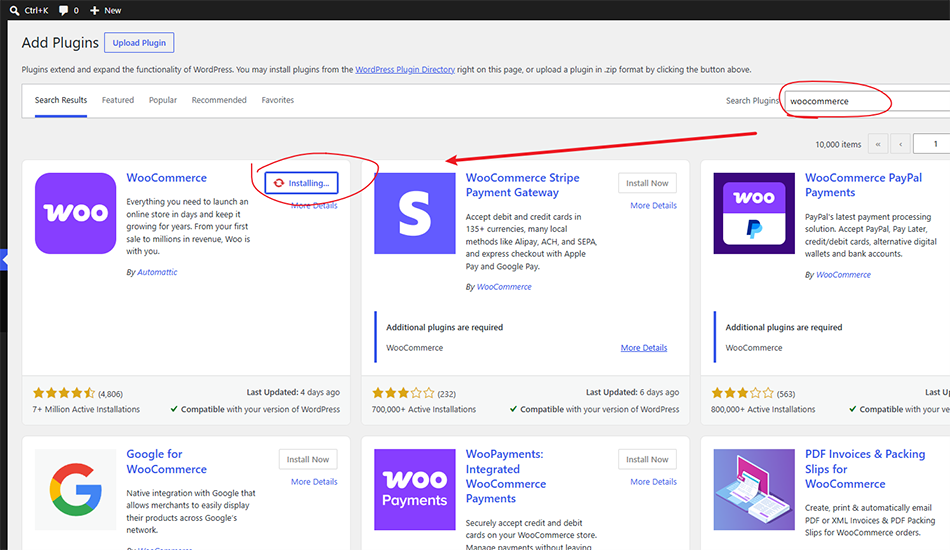The height and width of the screenshot is (550, 950).
Task: Switch to the Popular tab
Action: click(163, 100)
